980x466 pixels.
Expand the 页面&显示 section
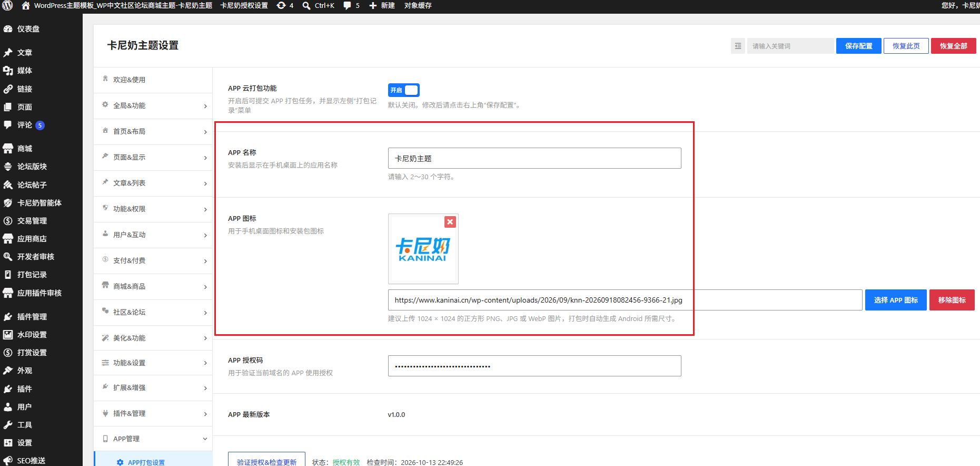point(153,158)
